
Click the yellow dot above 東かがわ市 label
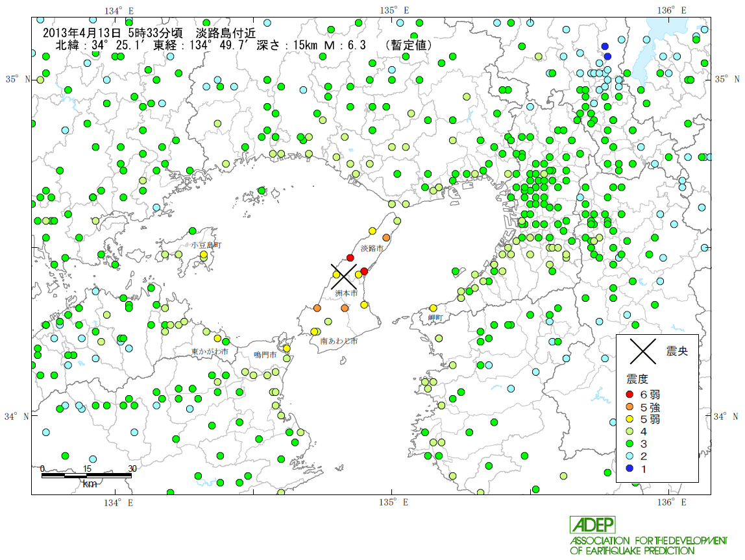[x=217, y=339]
